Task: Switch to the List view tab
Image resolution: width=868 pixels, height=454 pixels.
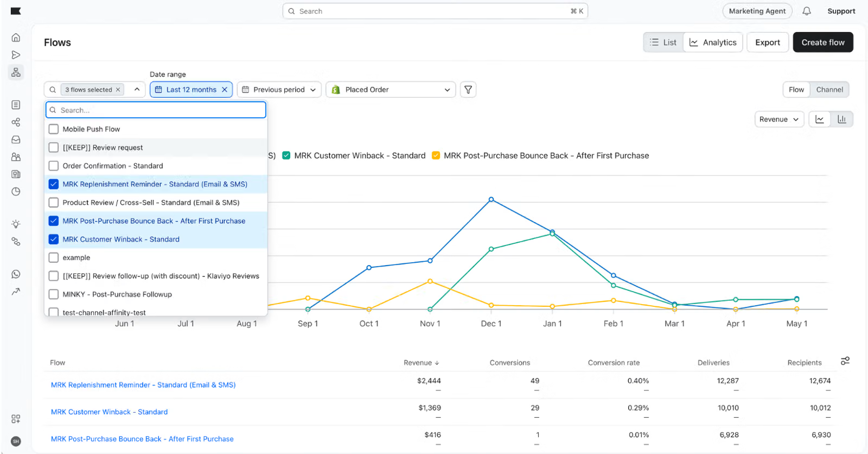Action: pyautogui.click(x=663, y=42)
